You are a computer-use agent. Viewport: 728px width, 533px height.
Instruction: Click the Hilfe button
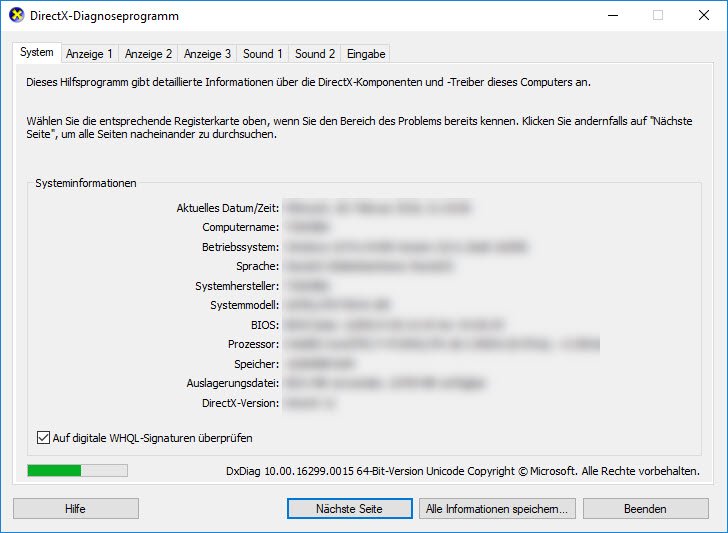click(76, 509)
